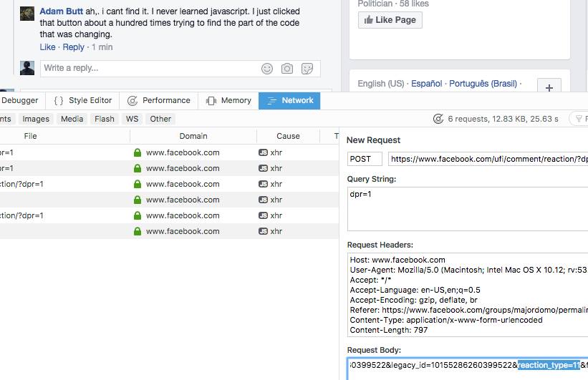Click the filter URLs funnel field
Image resolution: width=588 pixels, height=380 pixels.
[x=579, y=119]
